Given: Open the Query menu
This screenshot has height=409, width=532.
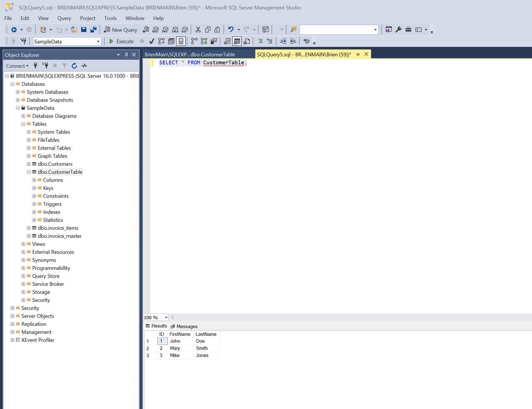Looking at the screenshot, I should [64, 18].
